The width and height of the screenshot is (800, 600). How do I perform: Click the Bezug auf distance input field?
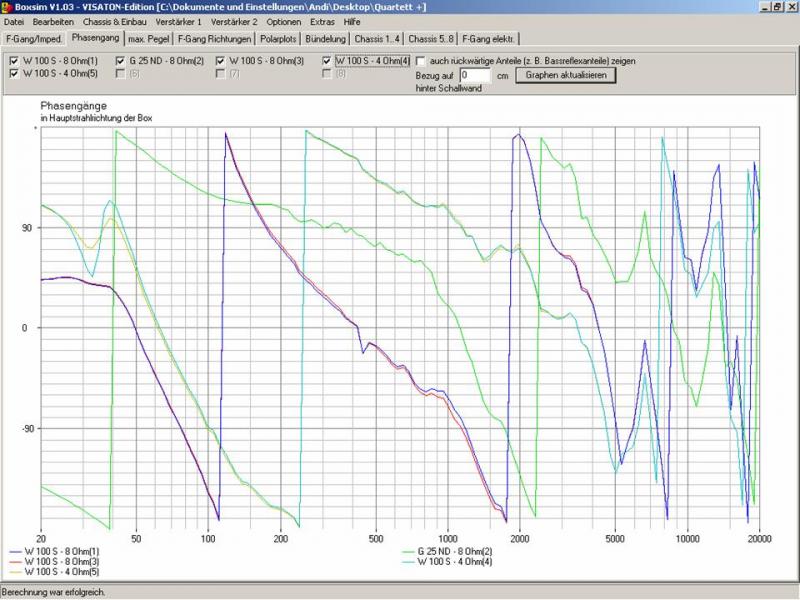[475, 75]
